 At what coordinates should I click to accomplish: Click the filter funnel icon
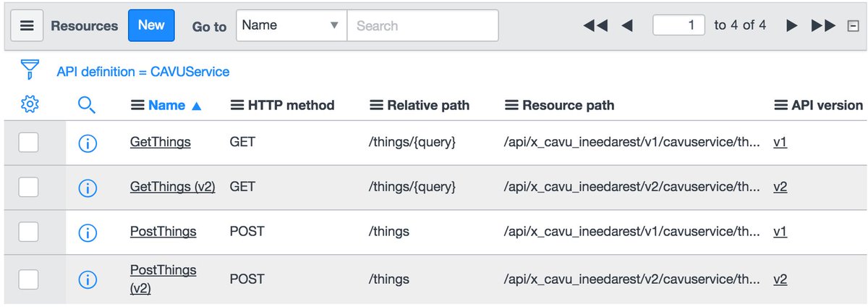tap(29, 70)
